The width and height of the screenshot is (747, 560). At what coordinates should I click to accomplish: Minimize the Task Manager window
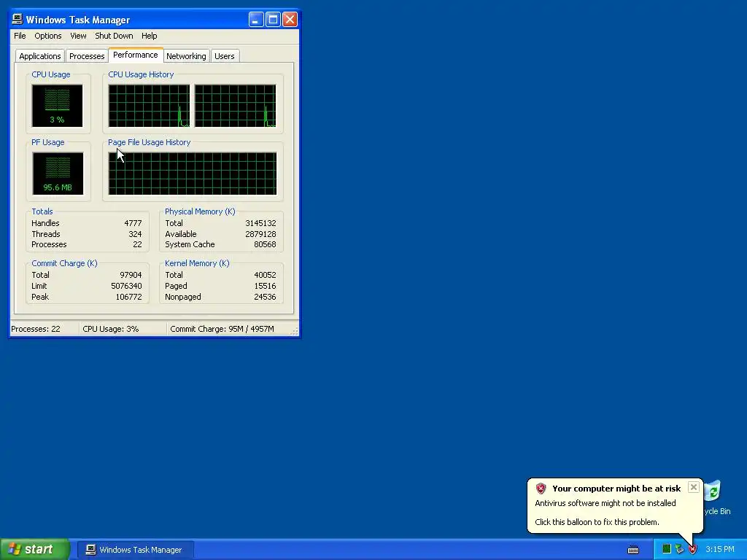pyautogui.click(x=256, y=20)
